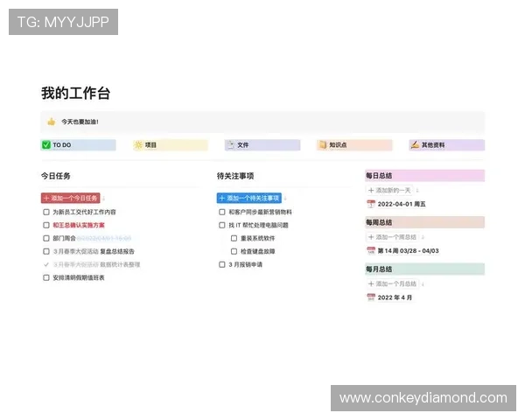
Task: Click the task text 找 IT 帮忙处理电脑问题
Action: tap(258, 225)
